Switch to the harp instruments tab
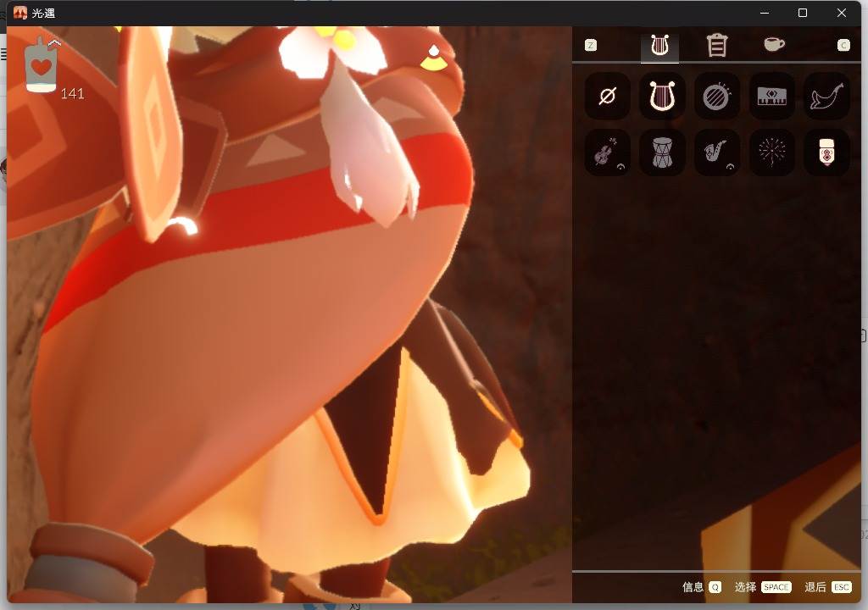 click(x=659, y=46)
